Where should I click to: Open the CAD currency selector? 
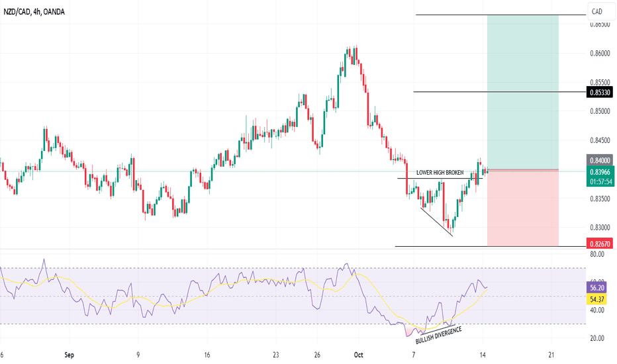[601, 11]
